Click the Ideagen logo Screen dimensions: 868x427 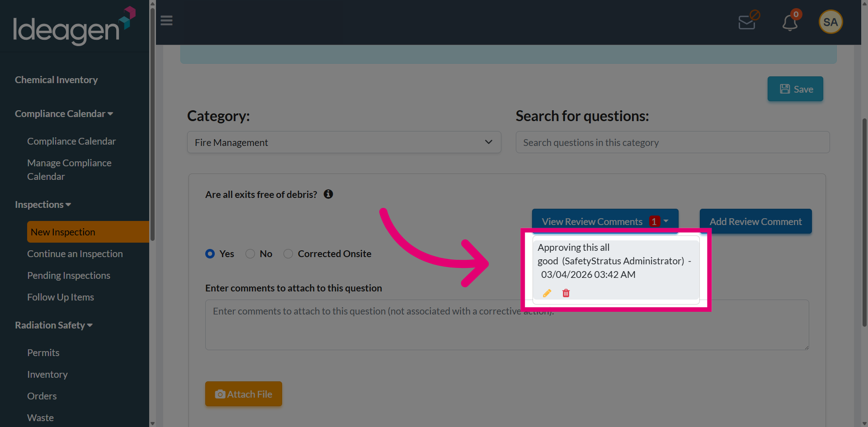75,26
